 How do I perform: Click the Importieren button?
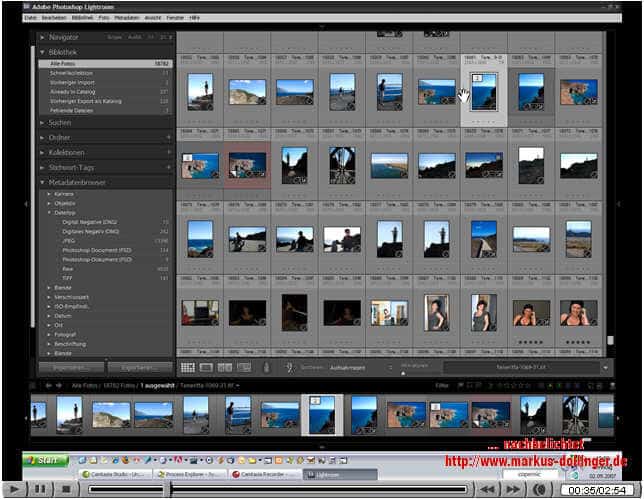pyautogui.click(x=70, y=367)
